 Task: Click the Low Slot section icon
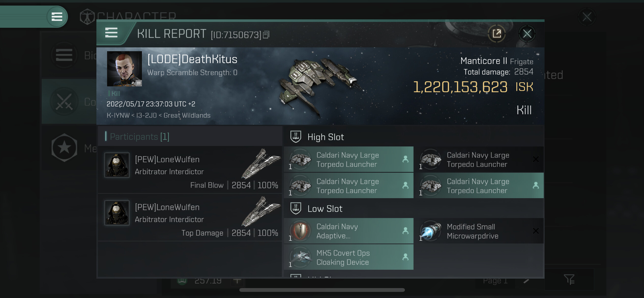click(296, 208)
